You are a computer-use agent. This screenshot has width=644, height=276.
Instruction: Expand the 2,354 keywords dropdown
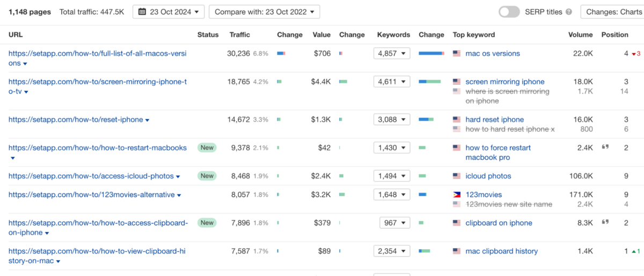coord(392,251)
